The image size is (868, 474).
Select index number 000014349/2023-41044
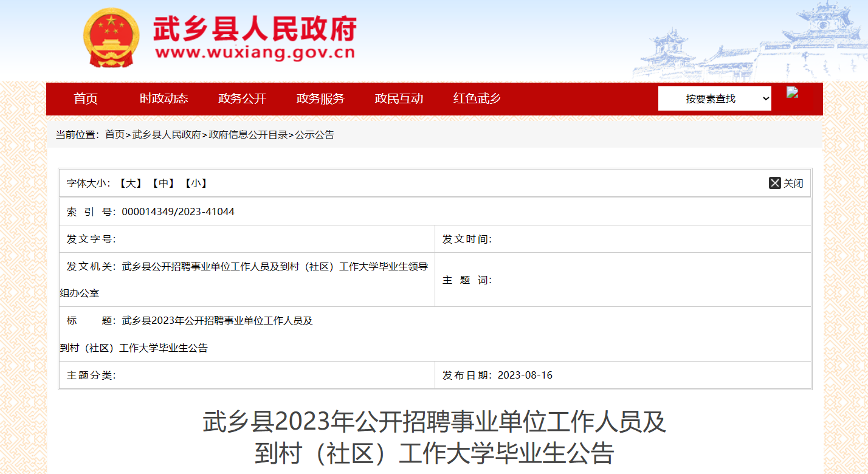pyautogui.click(x=178, y=212)
